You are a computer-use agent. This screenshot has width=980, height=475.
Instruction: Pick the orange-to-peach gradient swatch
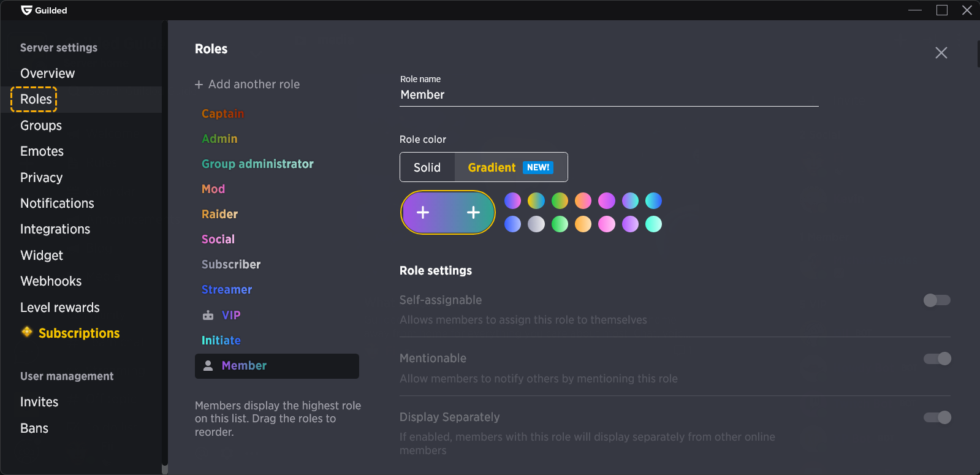[x=583, y=224]
